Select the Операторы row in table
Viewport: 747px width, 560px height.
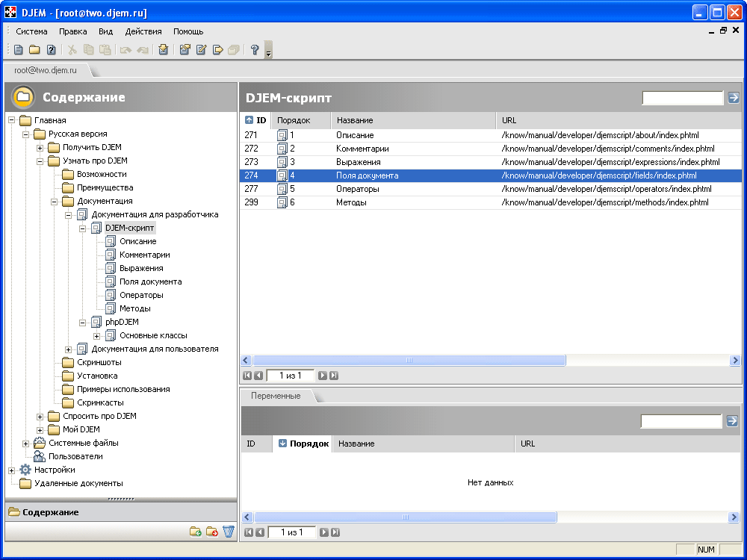point(491,189)
